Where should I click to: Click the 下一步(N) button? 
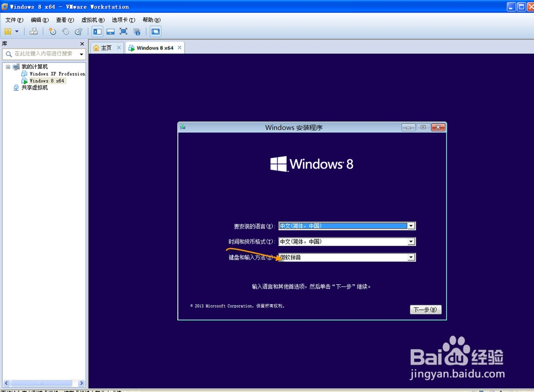click(x=426, y=309)
